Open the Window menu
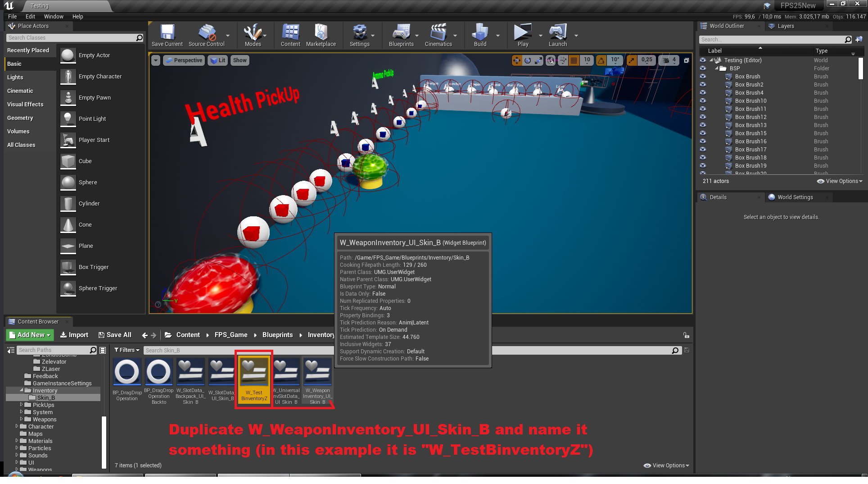 (54, 17)
